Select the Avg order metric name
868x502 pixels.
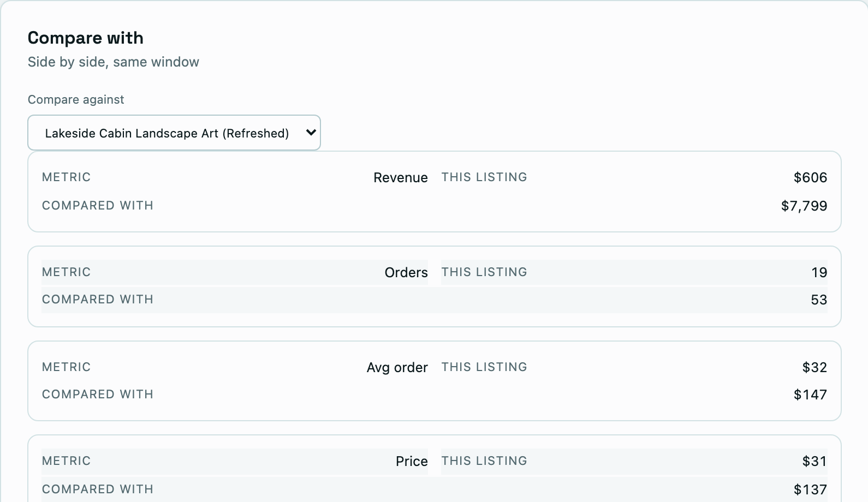(x=397, y=368)
